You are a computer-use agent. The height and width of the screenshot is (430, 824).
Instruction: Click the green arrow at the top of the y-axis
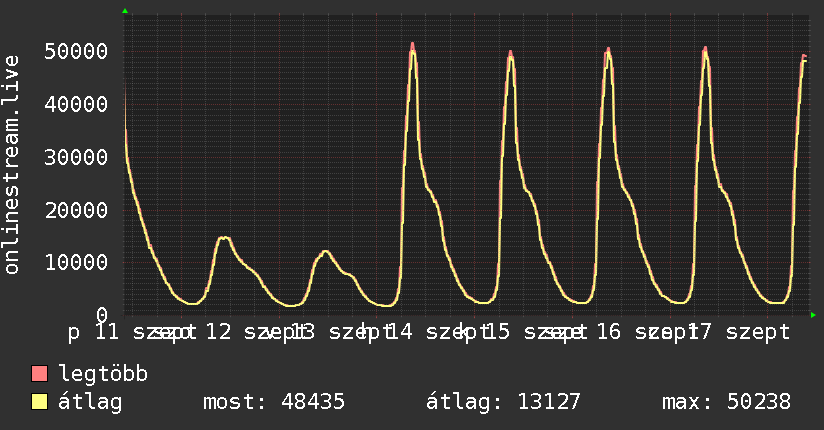[x=125, y=11]
